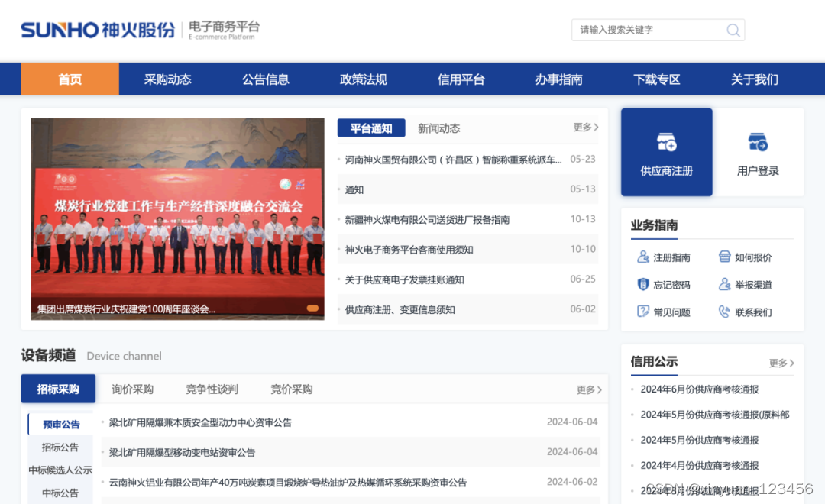Click the banner caption 集团出席煤炭行业庆祝建党100周年

tap(126, 309)
